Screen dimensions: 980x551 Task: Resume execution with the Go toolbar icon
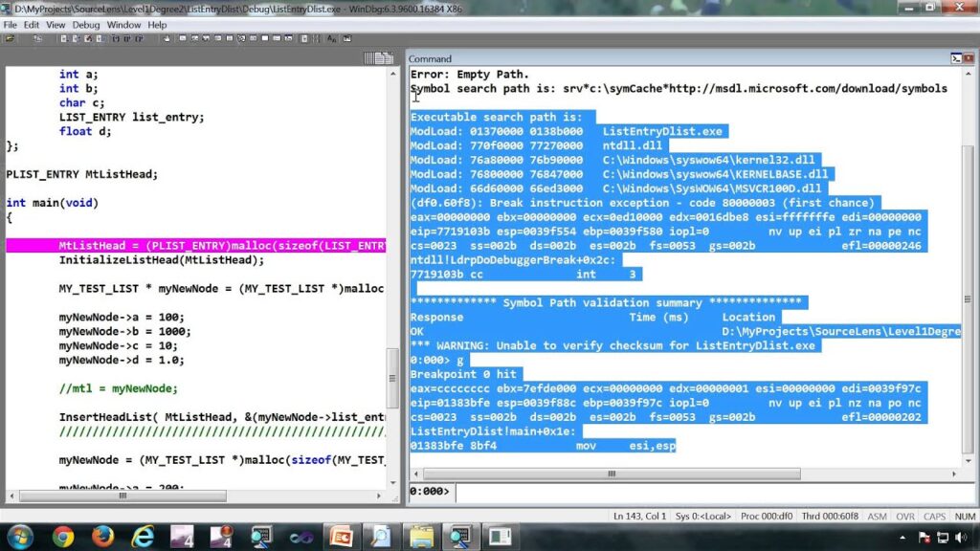[x=62, y=39]
